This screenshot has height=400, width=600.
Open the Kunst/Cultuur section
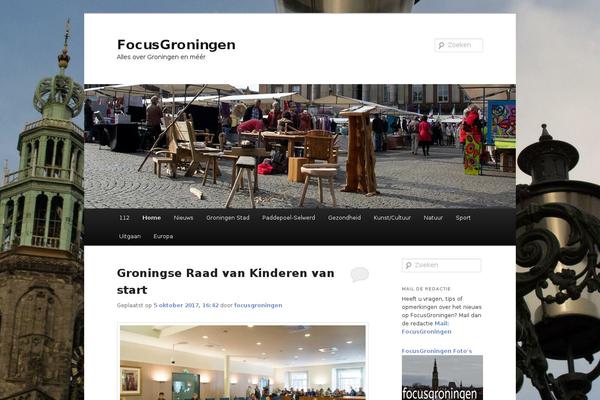pyautogui.click(x=392, y=218)
